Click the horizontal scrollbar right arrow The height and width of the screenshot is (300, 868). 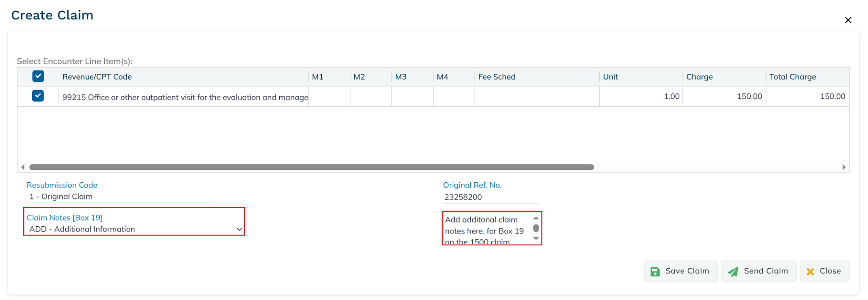point(843,167)
